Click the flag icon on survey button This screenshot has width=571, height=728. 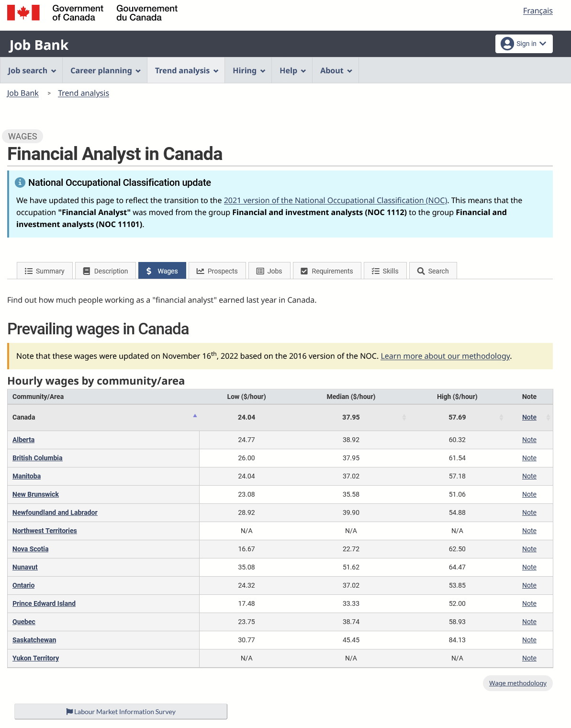(69, 712)
